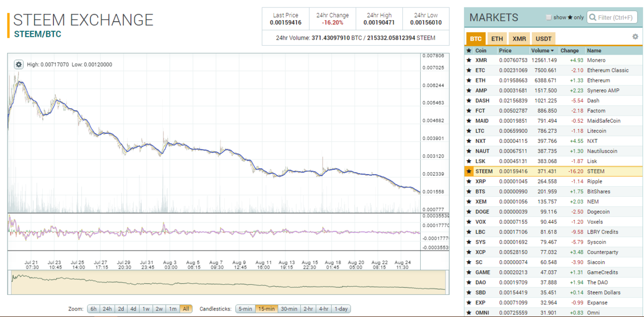This screenshot has width=644, height=317.
Task: Choose 4-hr candlesticks
Action: [x=324, y=308]
